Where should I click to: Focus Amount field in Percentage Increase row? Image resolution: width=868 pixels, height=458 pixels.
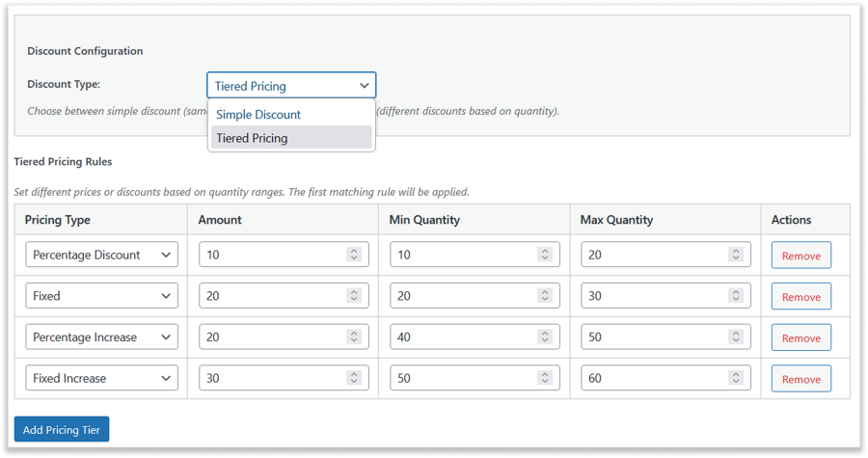284,337
